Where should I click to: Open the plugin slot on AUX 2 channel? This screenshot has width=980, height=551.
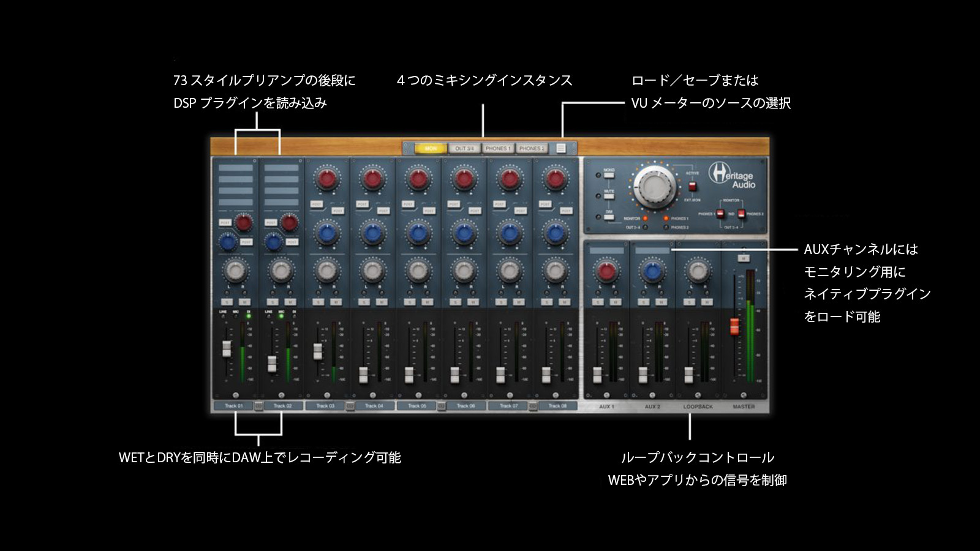click(652, 250)
